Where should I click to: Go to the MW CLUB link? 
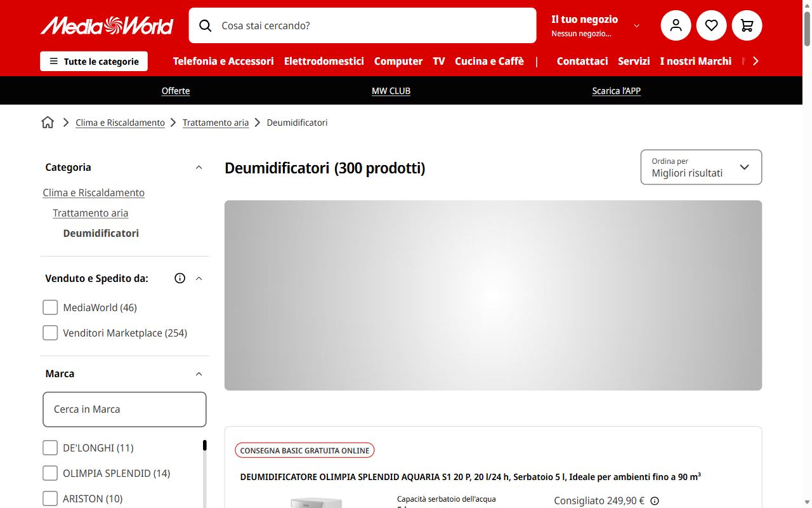(x=391, y=91)
